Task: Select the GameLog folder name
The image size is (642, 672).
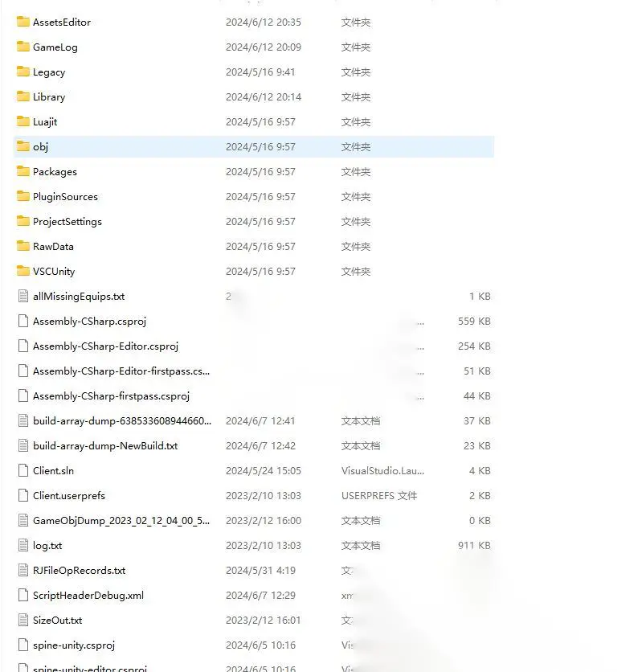Action: coord(55,47)
